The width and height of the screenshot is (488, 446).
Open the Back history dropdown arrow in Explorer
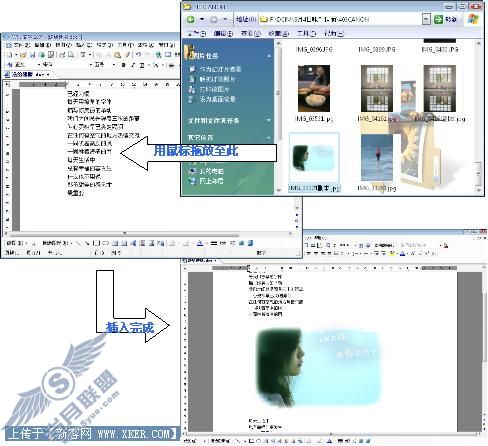point(202,19)
